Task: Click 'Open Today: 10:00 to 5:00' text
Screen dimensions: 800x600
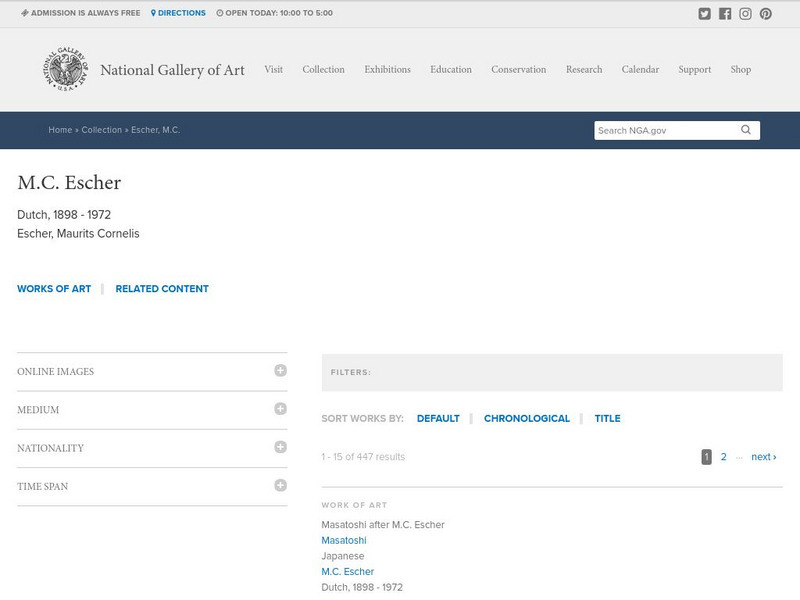Action: click(x=274, y=13)
